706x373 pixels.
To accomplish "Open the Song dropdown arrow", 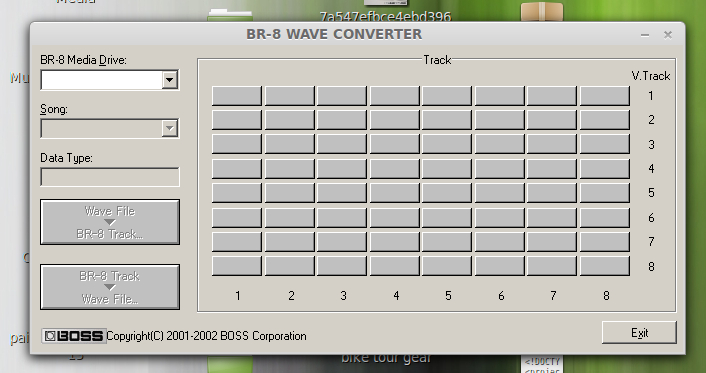I will coord(170,128).
